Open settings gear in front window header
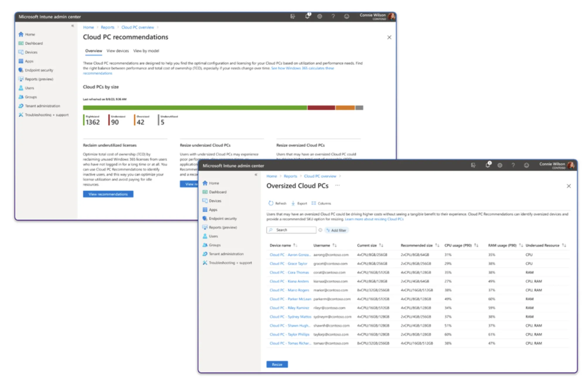 coord(500,165)
